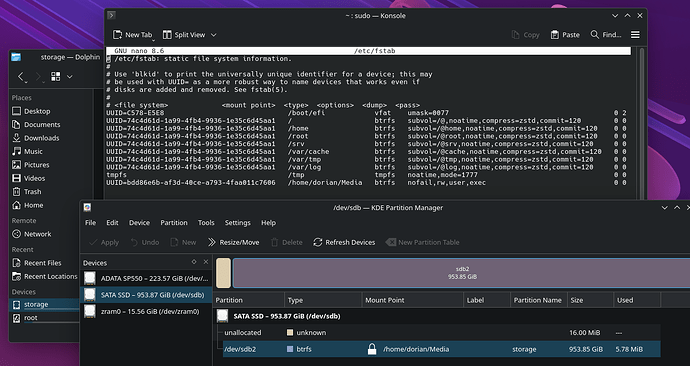Screen dimensions: 690x366
Task: Click small unallocated block in partition bar
Action: (223, 273)
